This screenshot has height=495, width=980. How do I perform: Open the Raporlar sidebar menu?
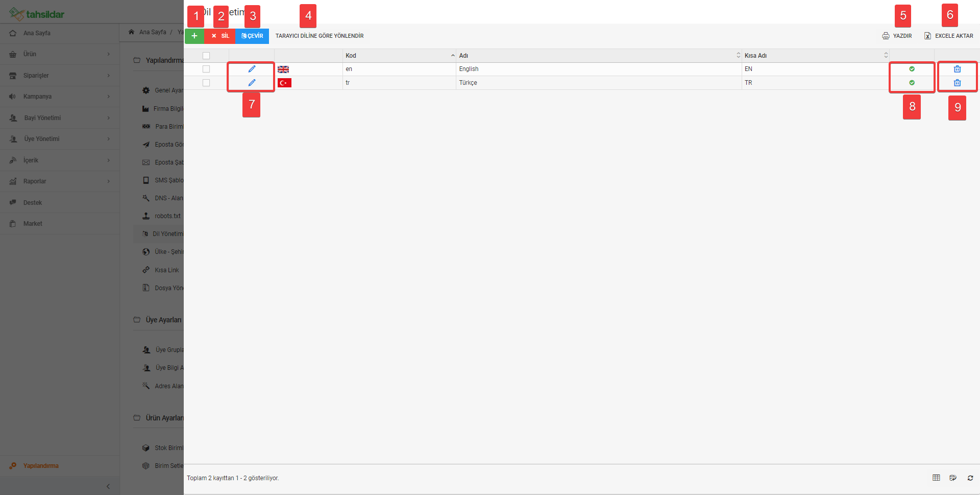[60, 181]
